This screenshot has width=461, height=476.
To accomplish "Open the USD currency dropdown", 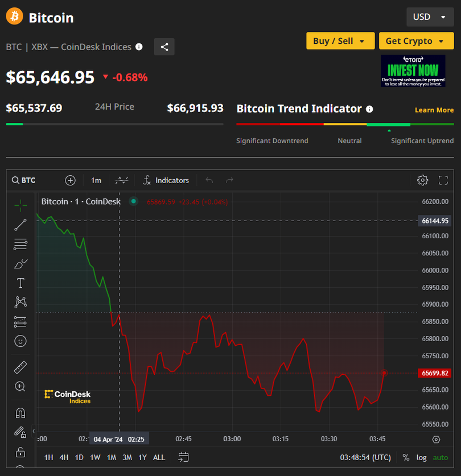I will (430, 17).
